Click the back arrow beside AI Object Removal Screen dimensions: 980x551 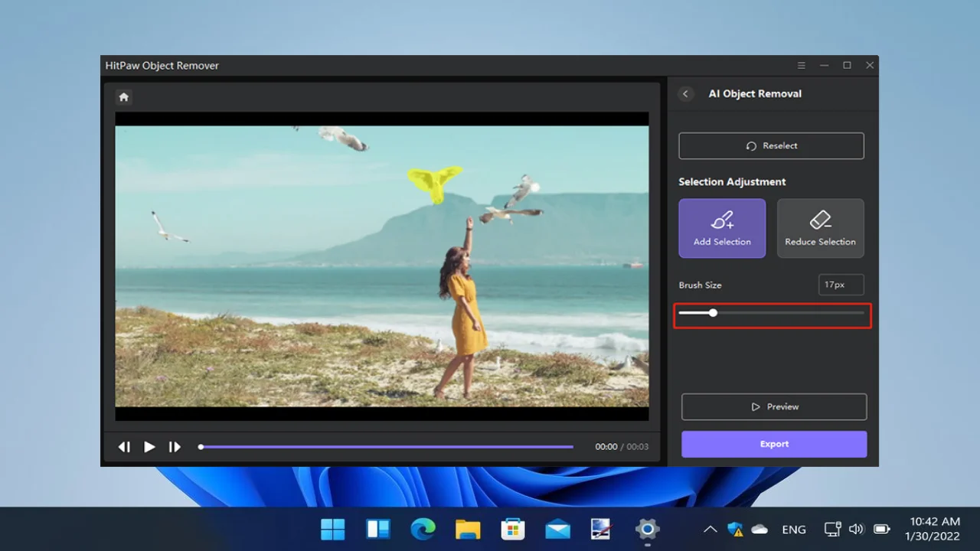[x=686, y=93]
